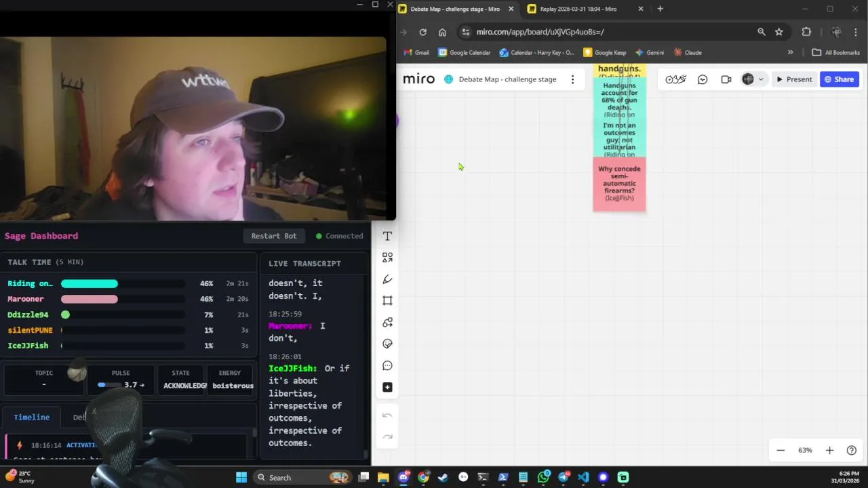
Task: Show hidden bookmarks overflow chevron
Action: click(x=790, y=52)
